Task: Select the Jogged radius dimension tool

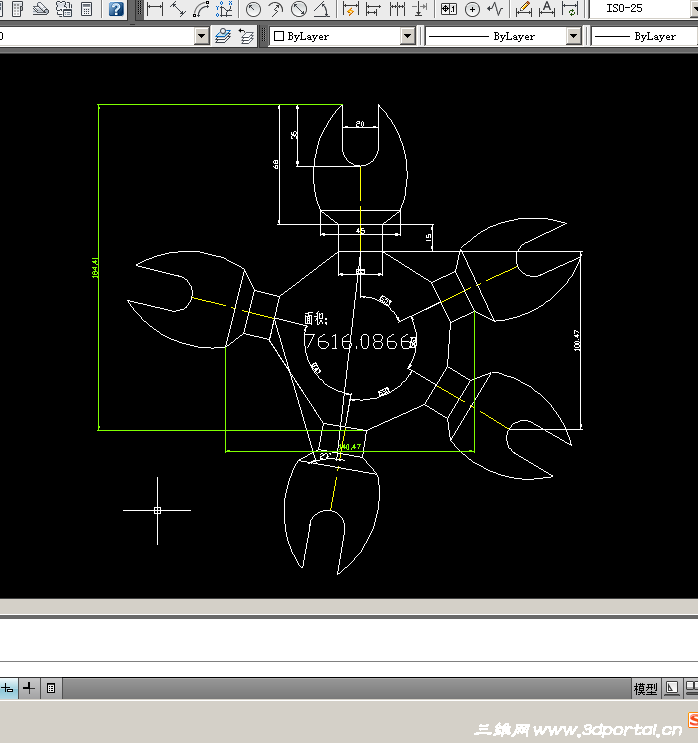Action: (x=276, y=9)
